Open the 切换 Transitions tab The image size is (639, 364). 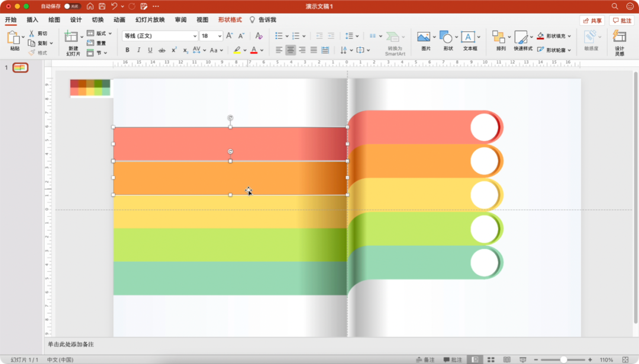tap(98, 19)
